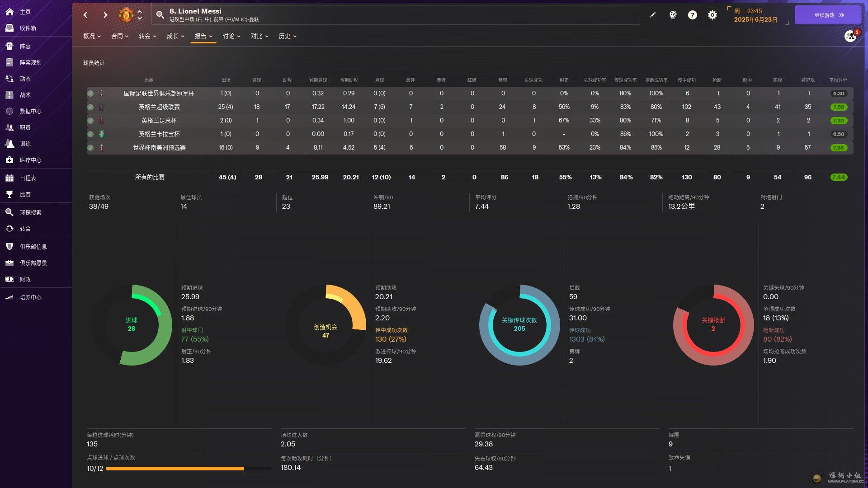
Task: Click the red 关键抢断 2 donut chart
Action: tap(713, 325)
